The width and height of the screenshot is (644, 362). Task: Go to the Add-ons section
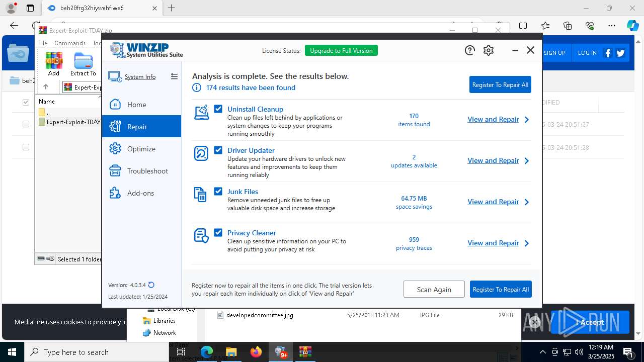click(x=141, y=193)
